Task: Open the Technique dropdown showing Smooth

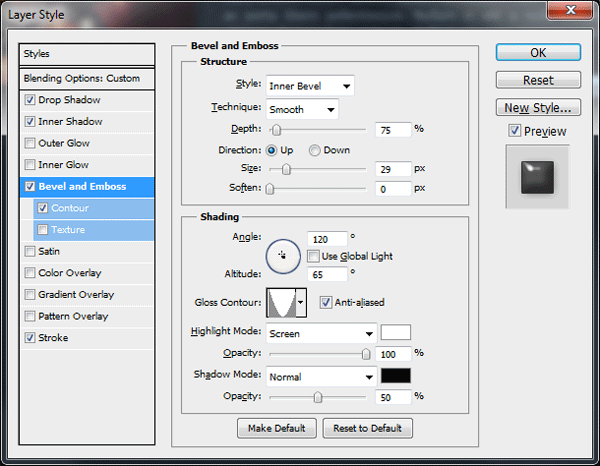Action: pos(302,110)
